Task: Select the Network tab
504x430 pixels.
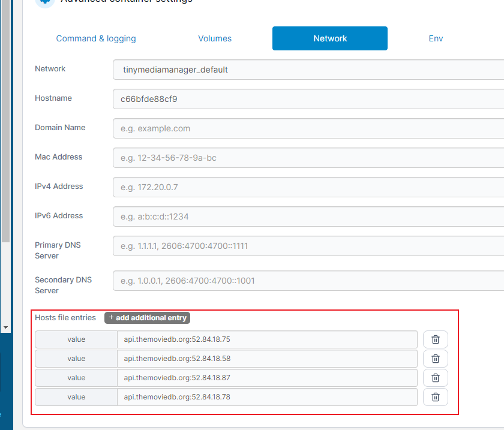Action: (330, 38)
